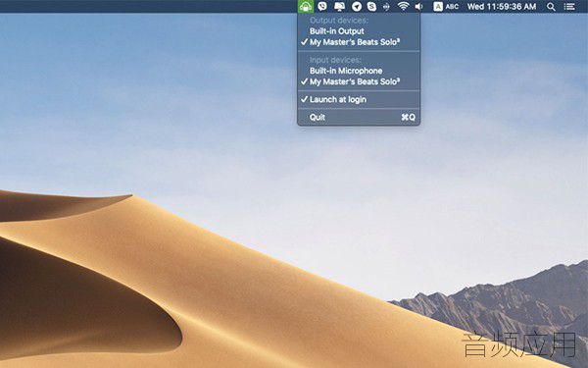Viewport: 588px width, 368px height.
Task: Open the date and time clock menu
Action: point(502,7)
